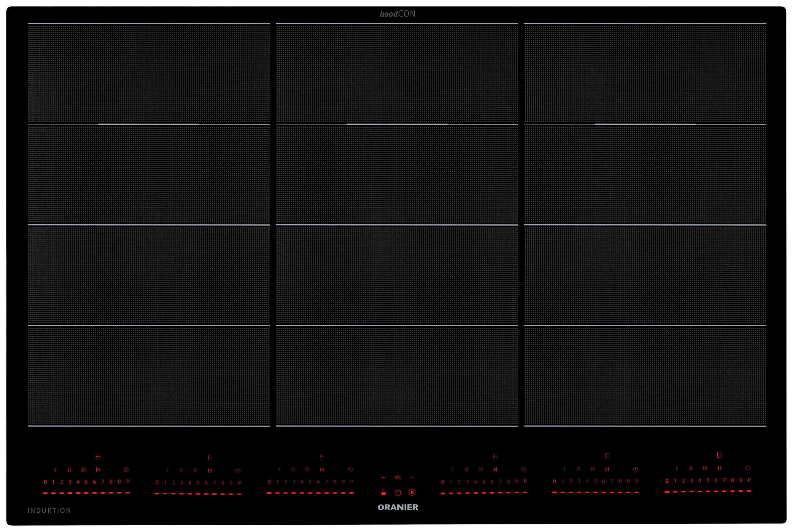Tap single-wave keep-warm icon on leftmost zone
This screenshot has height=532, width=793.
coord(55,470)
